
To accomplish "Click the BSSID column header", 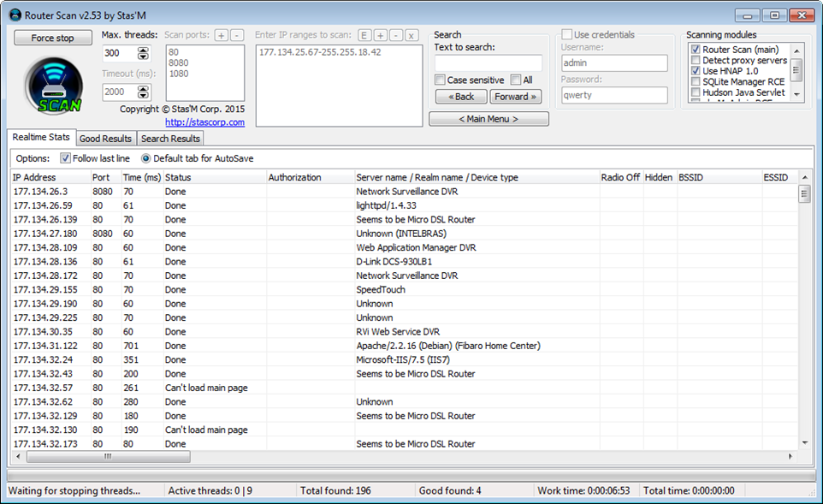I will [x=719, y=177].
